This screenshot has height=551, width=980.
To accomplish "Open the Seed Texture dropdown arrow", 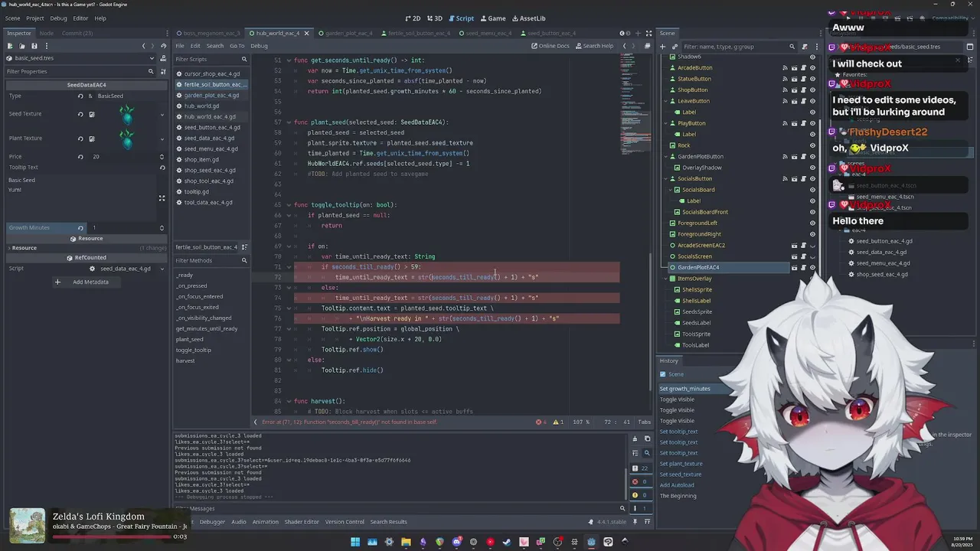I will tap(162, 115).
